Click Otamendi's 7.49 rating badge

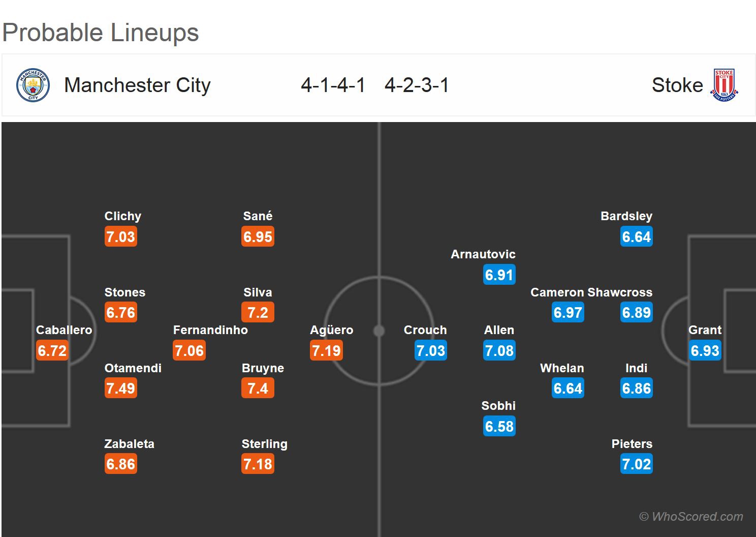point(120,389)
